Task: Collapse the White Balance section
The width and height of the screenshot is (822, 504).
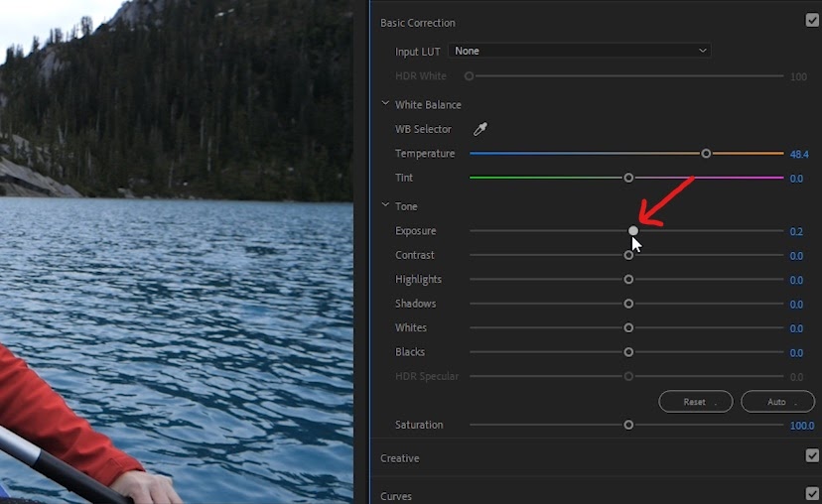Action: click(385, 104)
